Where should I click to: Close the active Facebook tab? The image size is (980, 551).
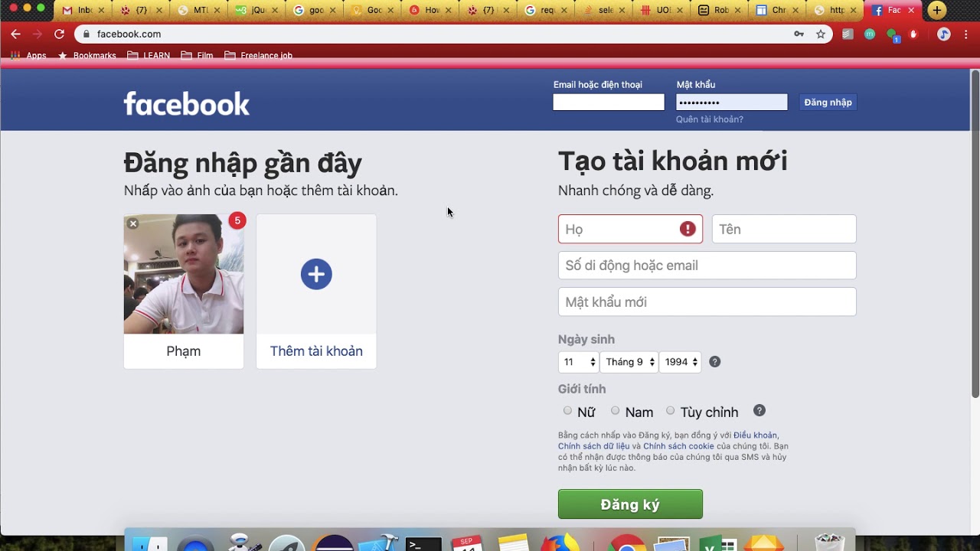point(911,11)
